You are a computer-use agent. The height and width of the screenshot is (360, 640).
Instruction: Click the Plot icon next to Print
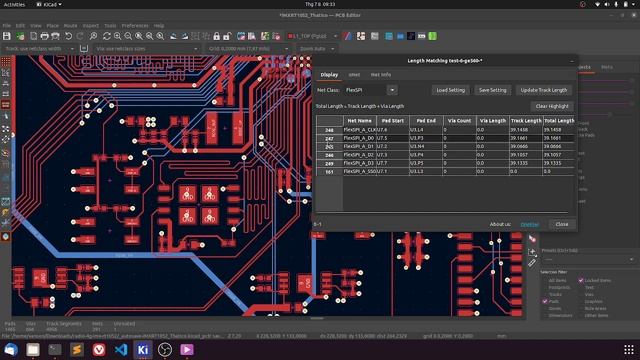(x=56, y=36)
